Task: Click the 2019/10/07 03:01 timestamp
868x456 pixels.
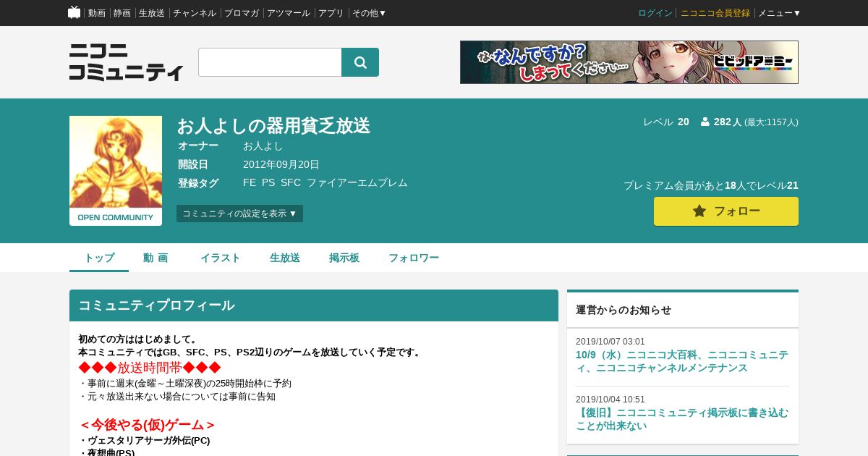Action: click(x=610, y=342)
